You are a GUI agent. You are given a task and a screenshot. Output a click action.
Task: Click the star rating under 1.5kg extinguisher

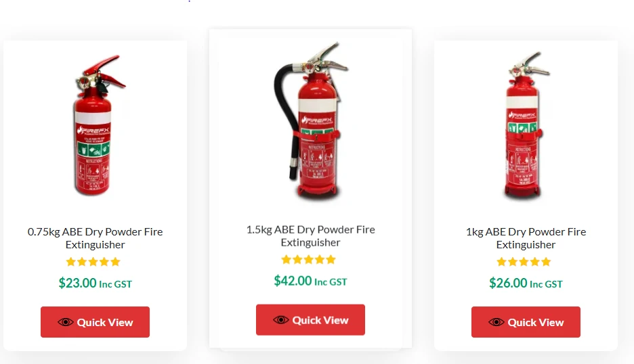tap(308, 259)
